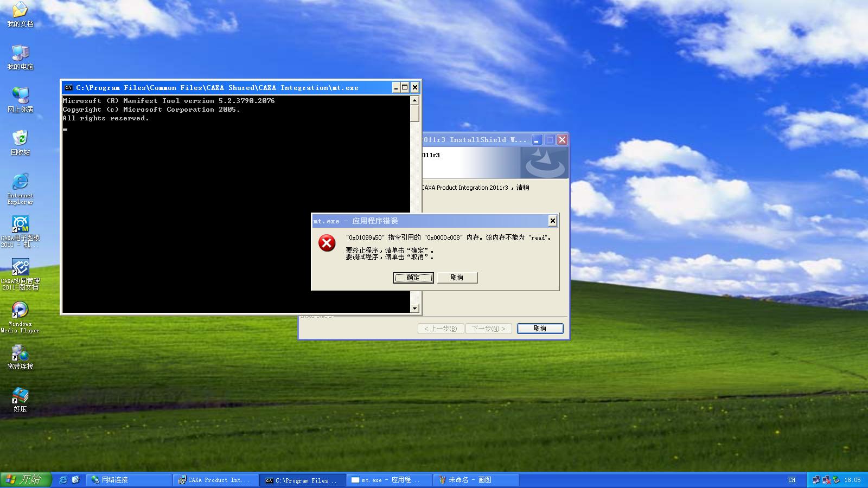Click the 'All rights reserved.' console line
The width and height of the screenshot is (868, 488).
point(106,118)
